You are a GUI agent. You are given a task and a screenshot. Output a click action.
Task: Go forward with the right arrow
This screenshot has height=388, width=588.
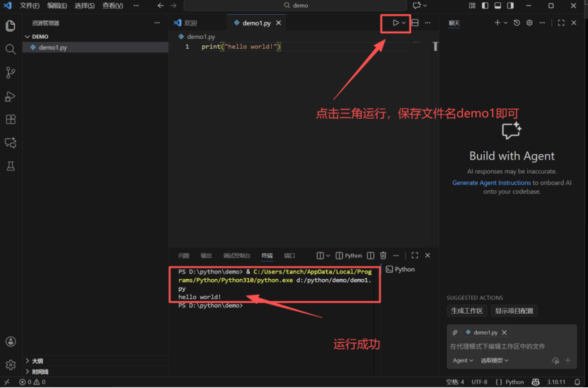click(x=173, y=6)
